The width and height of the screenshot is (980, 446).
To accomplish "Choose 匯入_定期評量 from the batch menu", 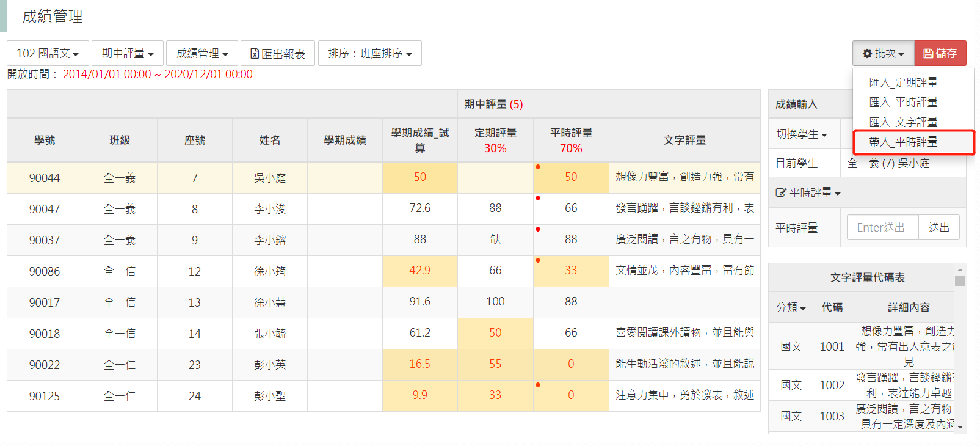I will (903, 82).
